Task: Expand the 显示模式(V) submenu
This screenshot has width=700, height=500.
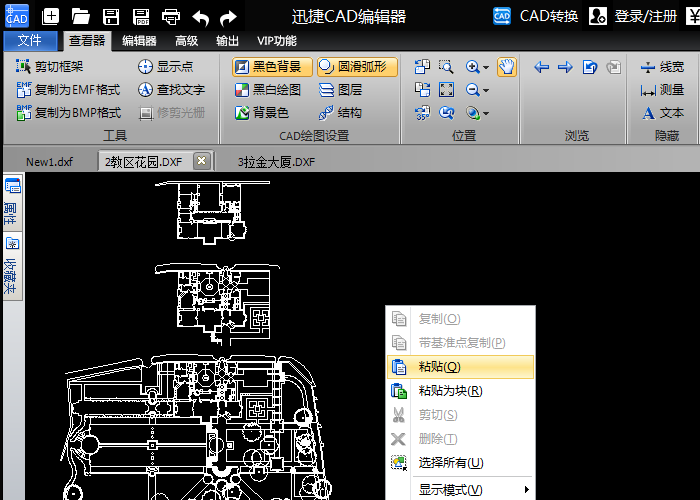Action: coord(461,490)
